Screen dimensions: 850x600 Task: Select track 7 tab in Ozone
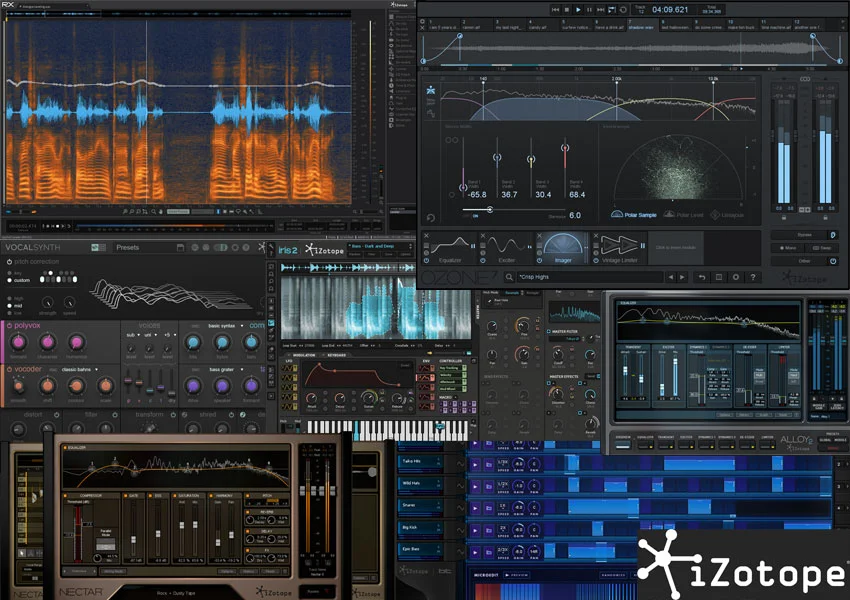tap(641, 25)
